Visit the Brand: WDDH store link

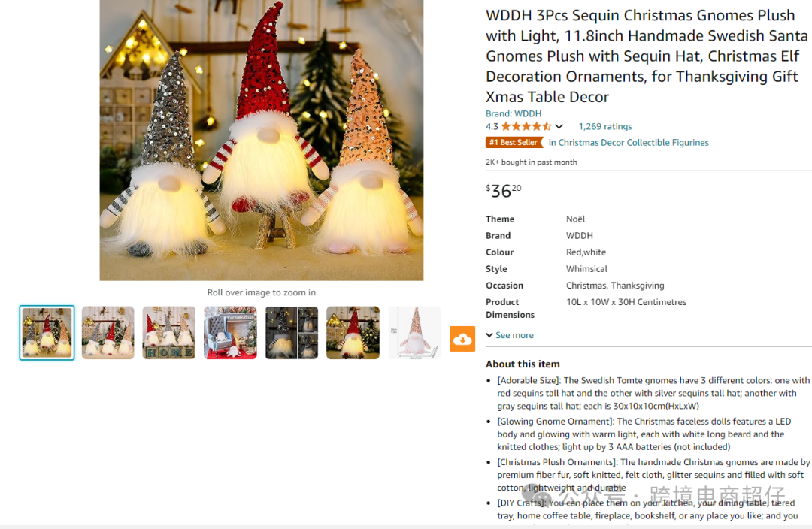pyautogui.click(x=514, y=113)
